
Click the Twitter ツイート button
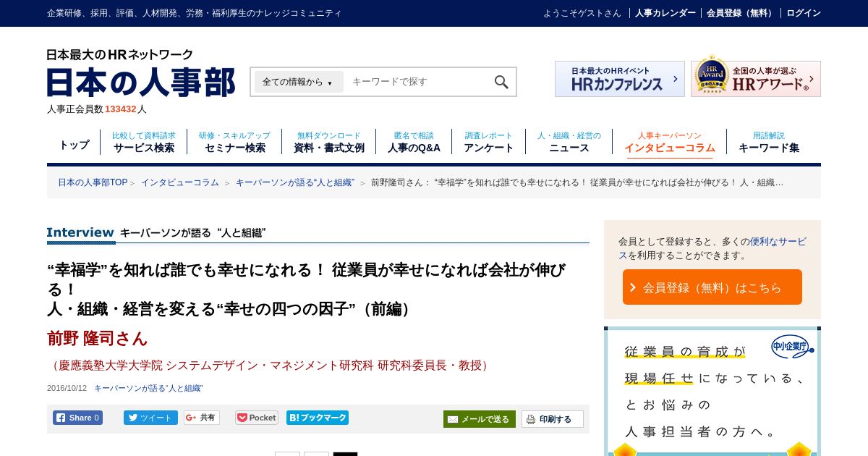point(150,418)
